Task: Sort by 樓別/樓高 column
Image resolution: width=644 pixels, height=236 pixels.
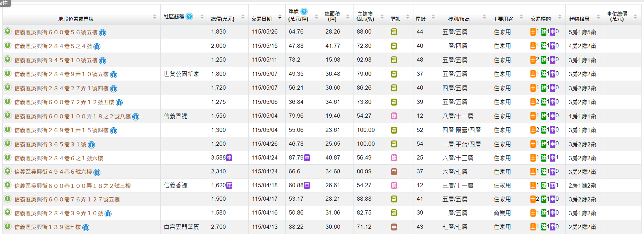Action: tap(484, 17)
